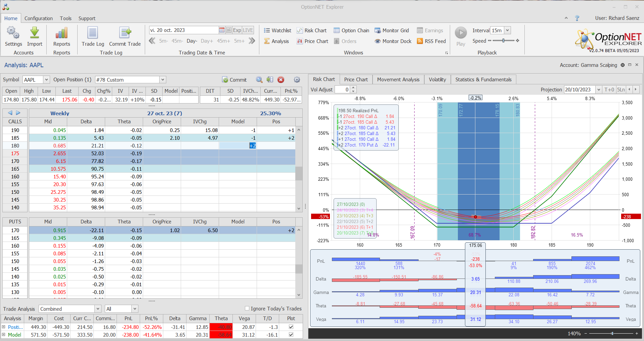Image resolution: width=644 pixels, height=341 pixels.
Task: Adjust the playback Speed slider
Action: tap(504, 41)
